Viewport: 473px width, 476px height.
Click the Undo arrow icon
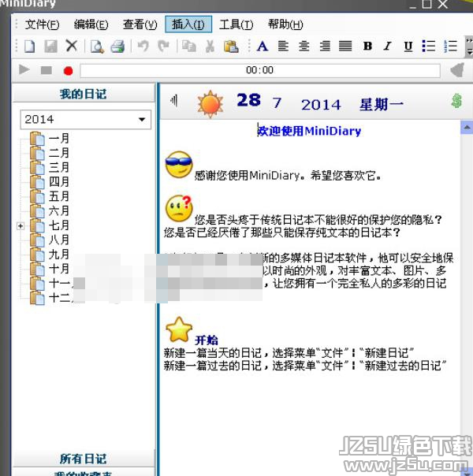pyautogui.click(x=143, y=46)
